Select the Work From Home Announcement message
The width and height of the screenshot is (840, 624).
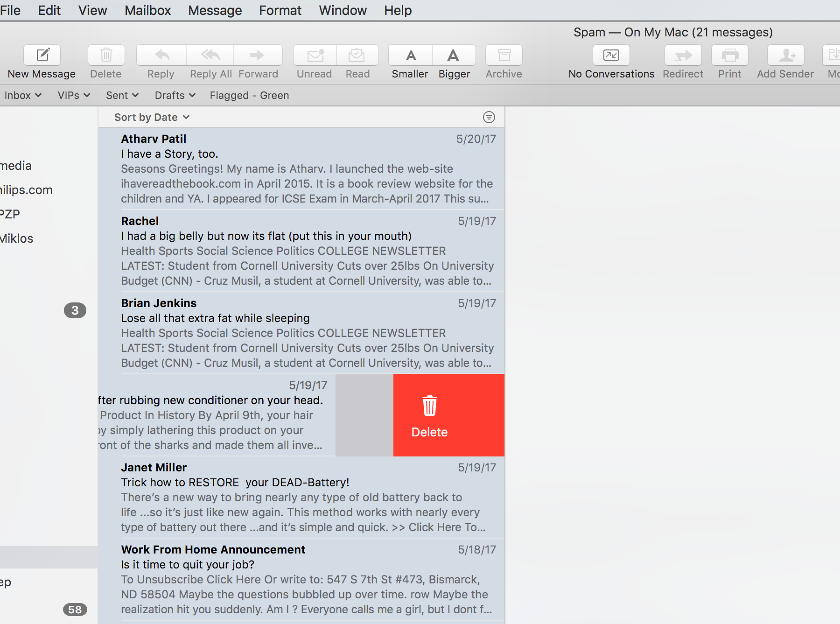[x=301, y=580]
